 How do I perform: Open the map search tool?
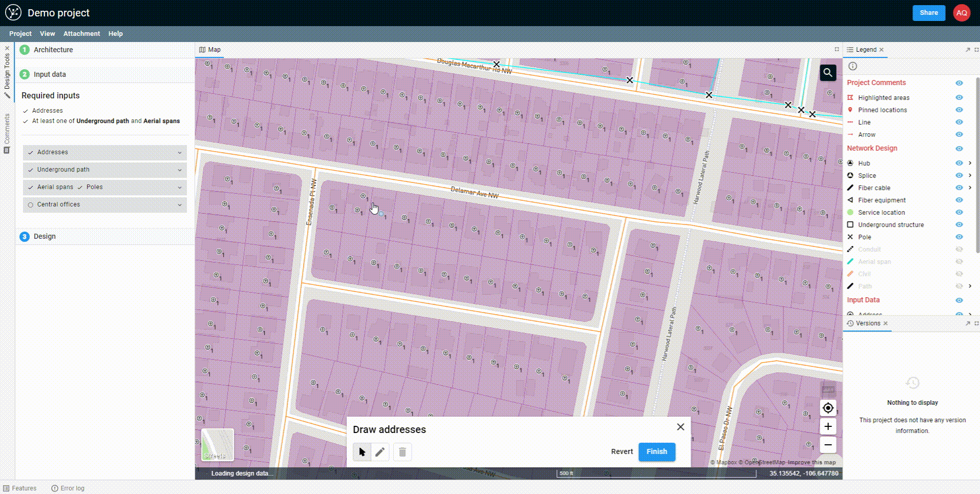point(828,73)
